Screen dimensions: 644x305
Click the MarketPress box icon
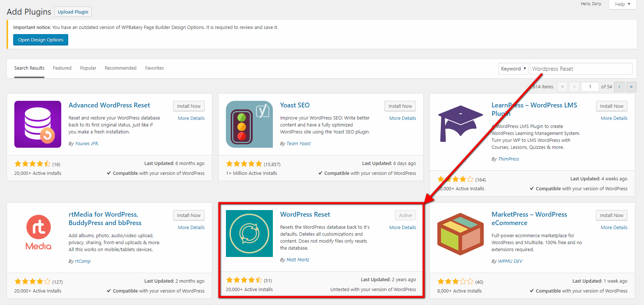461,234
